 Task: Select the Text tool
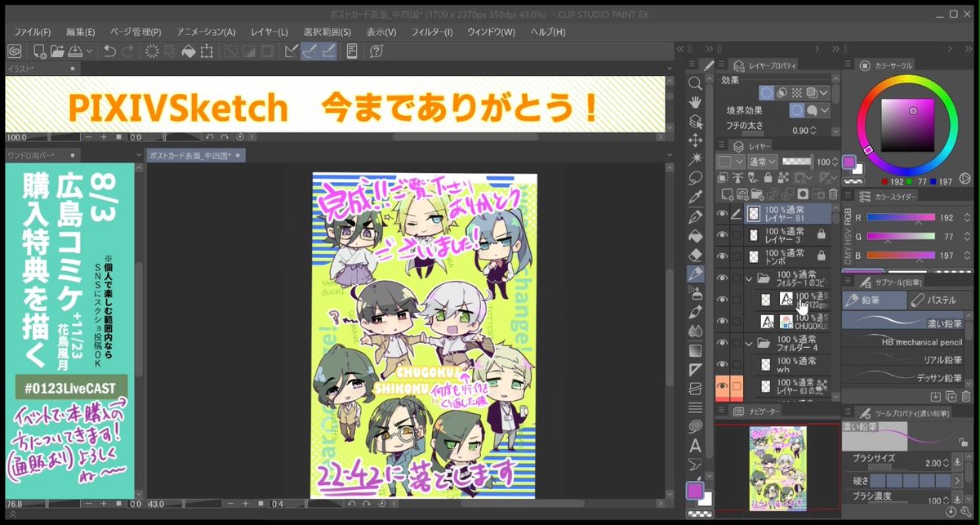(x=695, y=446)
